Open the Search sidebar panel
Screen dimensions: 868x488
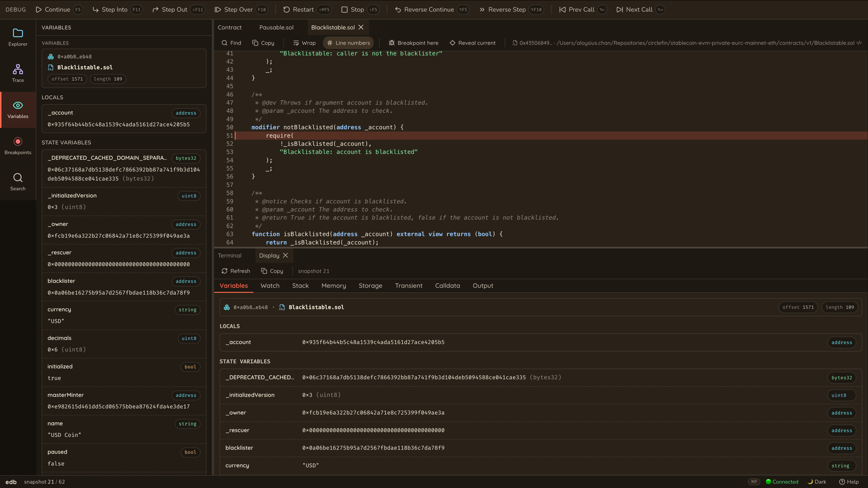(18, 182)
